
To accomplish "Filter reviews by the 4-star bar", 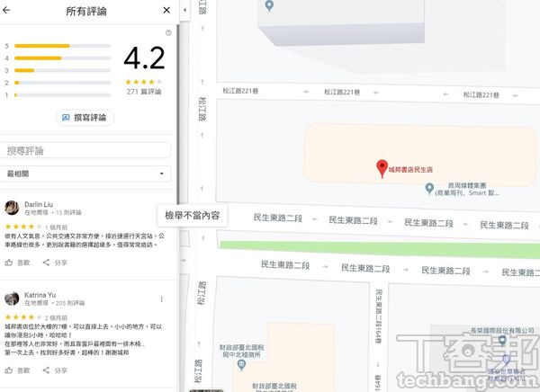I will point(62,58).
